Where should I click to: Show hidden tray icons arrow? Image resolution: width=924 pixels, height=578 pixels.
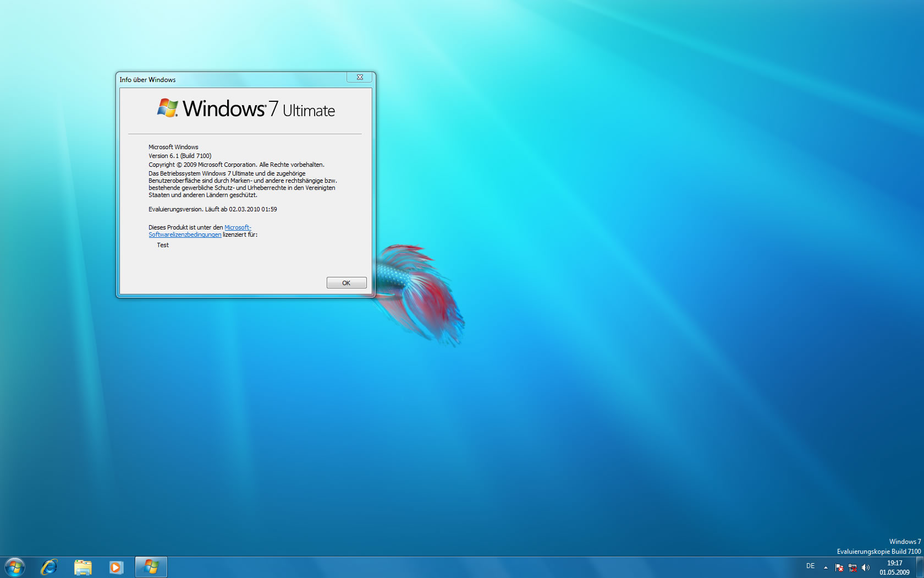coord(826,568)
